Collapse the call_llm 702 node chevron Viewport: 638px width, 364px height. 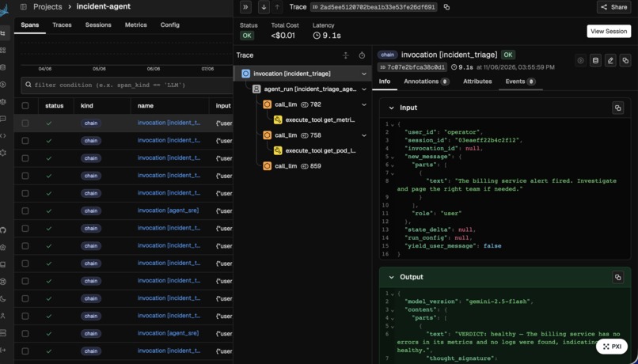pyautogui.click(x=364, y=104)
